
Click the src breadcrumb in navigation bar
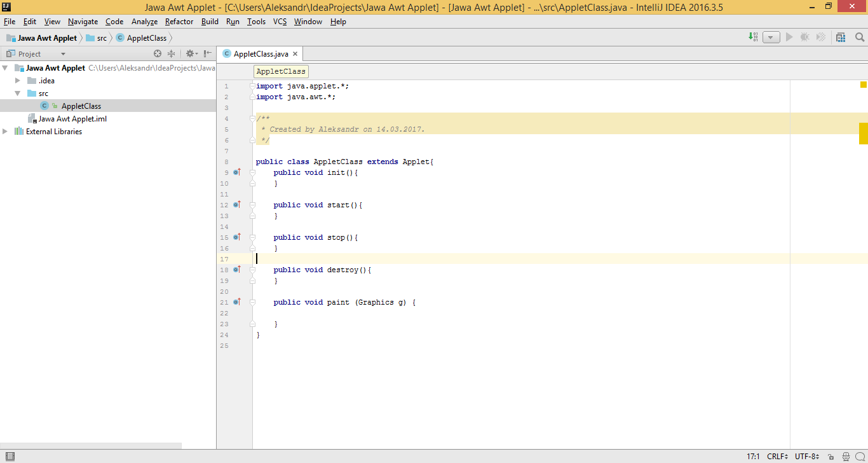(102, 38)
